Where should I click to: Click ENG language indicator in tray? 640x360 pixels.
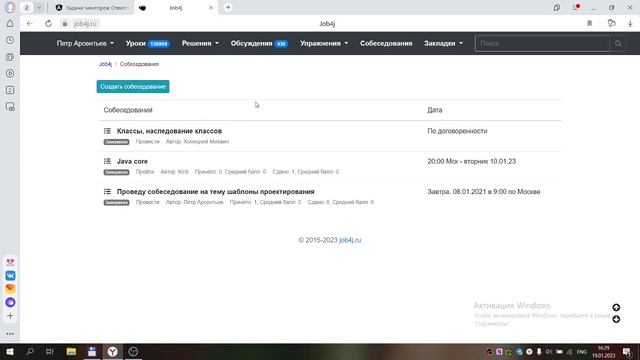pyautogui.click(x=582, y=351)
